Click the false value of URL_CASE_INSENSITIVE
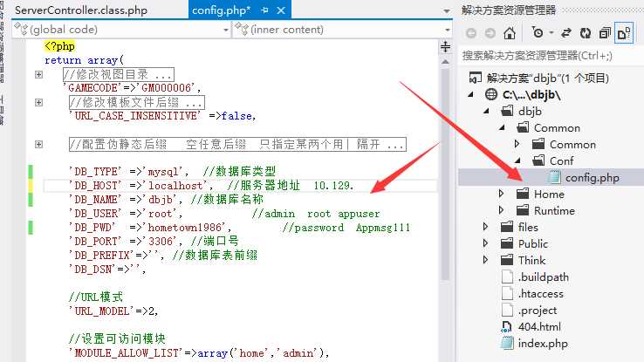 [x=236, y=116]
